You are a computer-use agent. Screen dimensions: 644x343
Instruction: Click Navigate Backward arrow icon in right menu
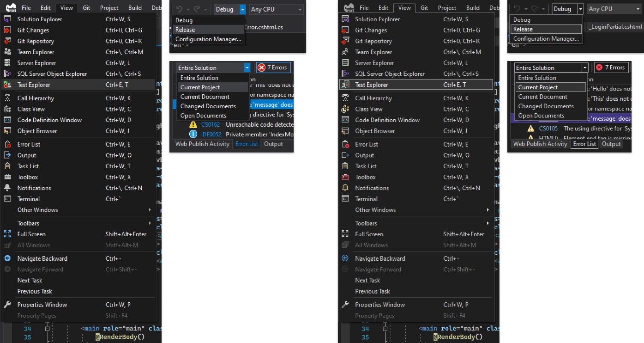click(345, 259)
